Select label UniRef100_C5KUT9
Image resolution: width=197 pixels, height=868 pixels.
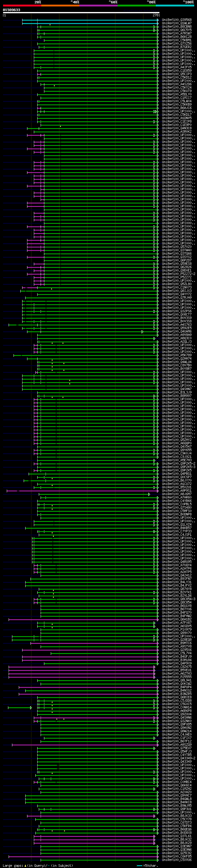(177, 91)
